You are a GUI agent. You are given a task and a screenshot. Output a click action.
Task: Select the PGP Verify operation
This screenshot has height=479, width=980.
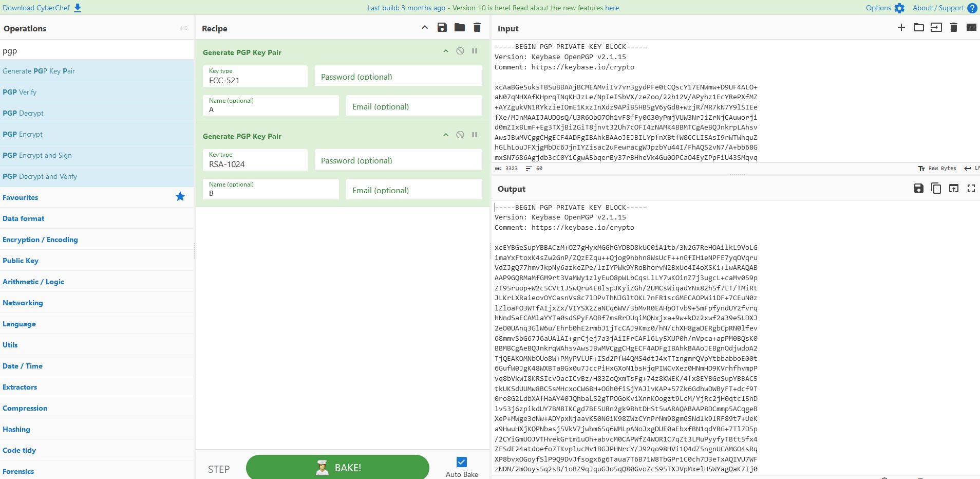pos(97,92)
